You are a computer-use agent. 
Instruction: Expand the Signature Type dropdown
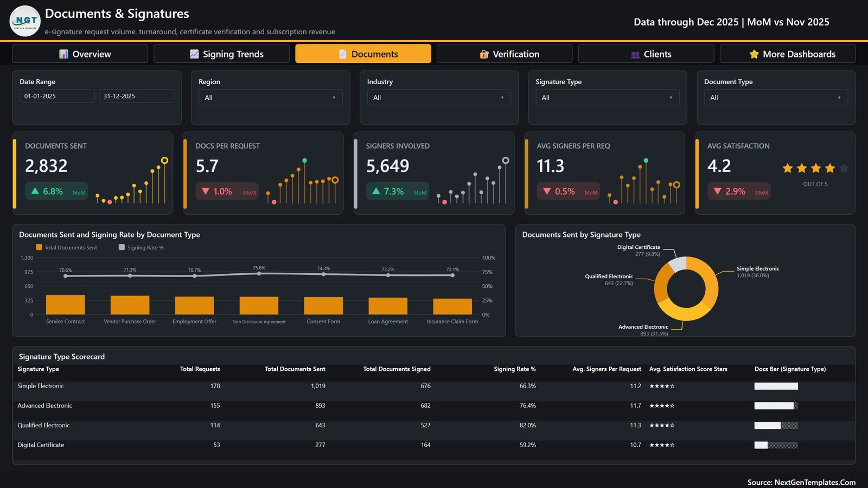point(607,98)
